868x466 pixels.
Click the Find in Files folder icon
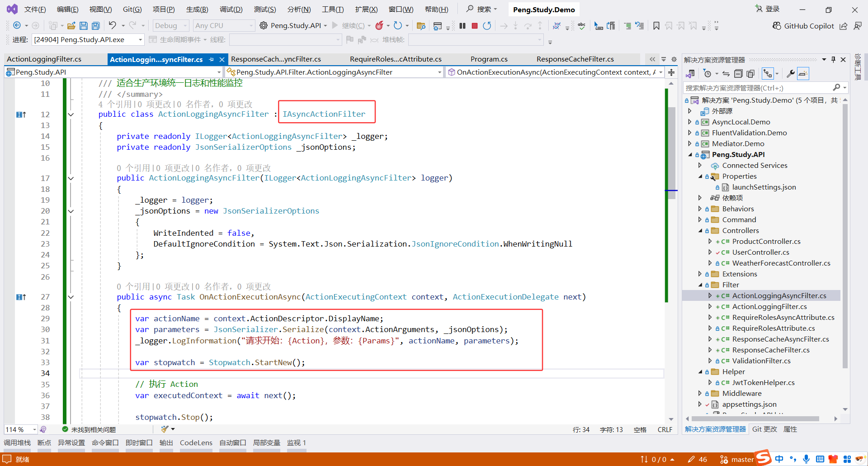421,26
